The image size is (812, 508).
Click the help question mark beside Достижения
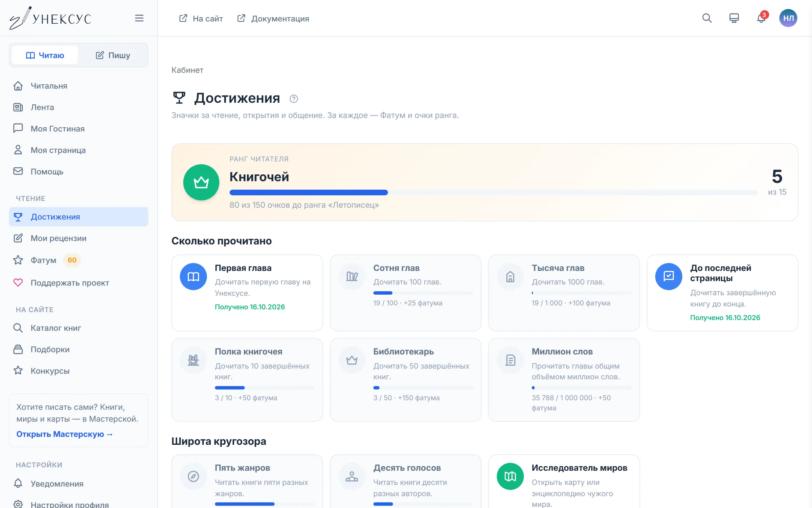(294, 99)
